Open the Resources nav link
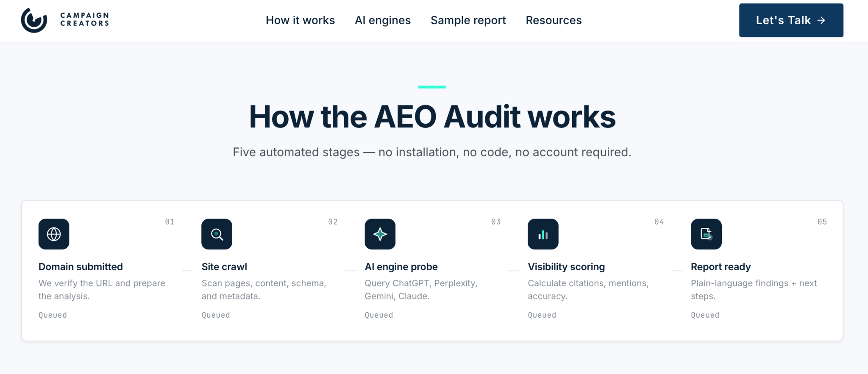 tap(554, 20)
